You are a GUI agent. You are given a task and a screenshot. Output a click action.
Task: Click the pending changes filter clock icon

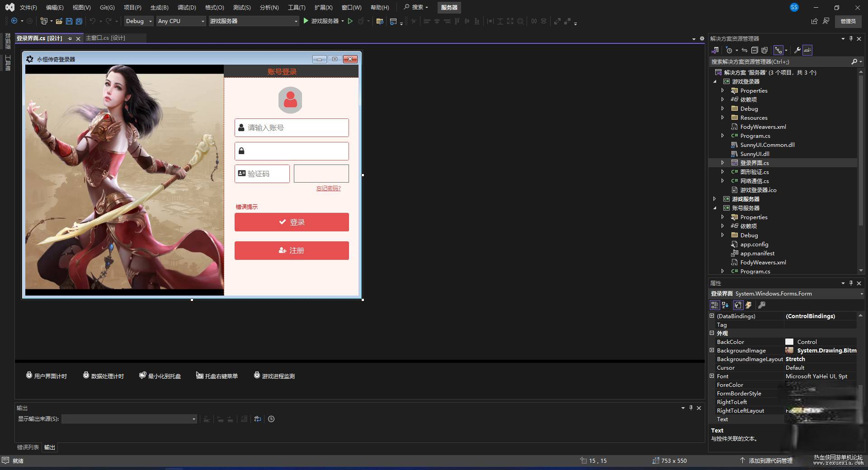[729, 50]
